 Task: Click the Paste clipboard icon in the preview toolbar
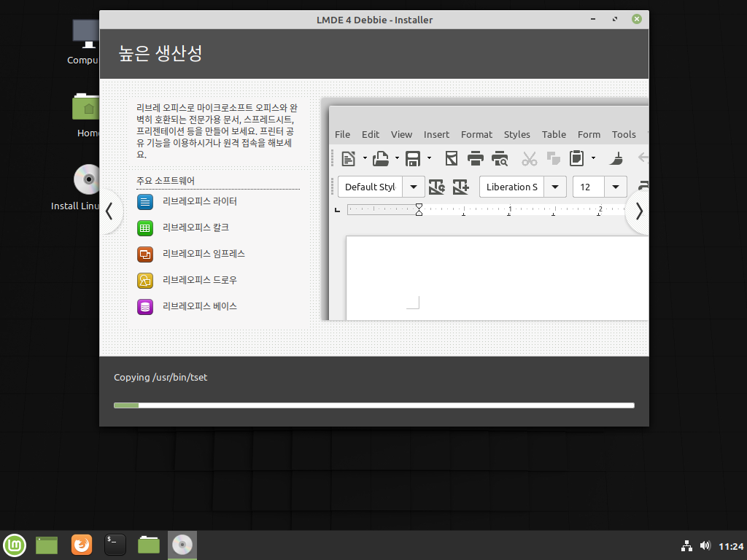click(x=576, y=158)
